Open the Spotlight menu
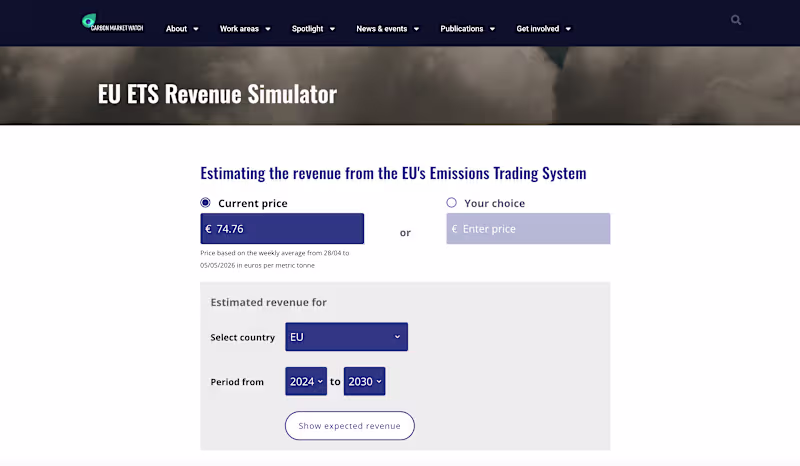Screen dimensions: 800x466 313,29
